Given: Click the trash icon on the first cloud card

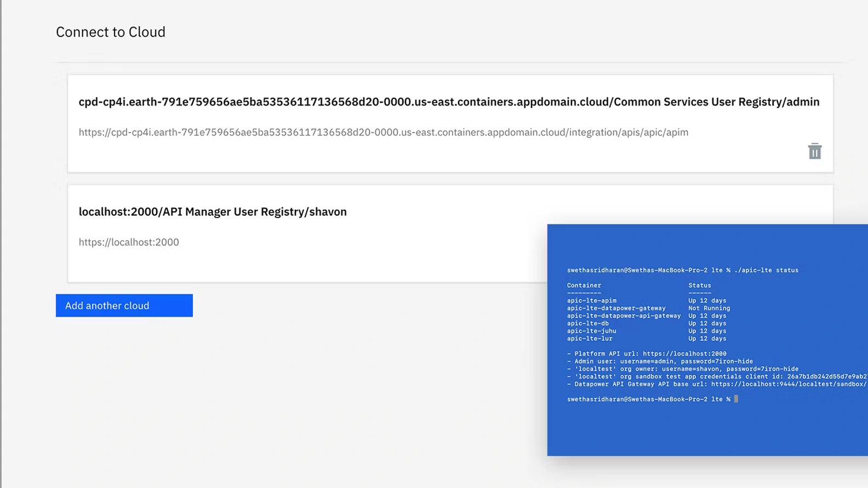Looking at the screenshot, I should coord(815,151).
